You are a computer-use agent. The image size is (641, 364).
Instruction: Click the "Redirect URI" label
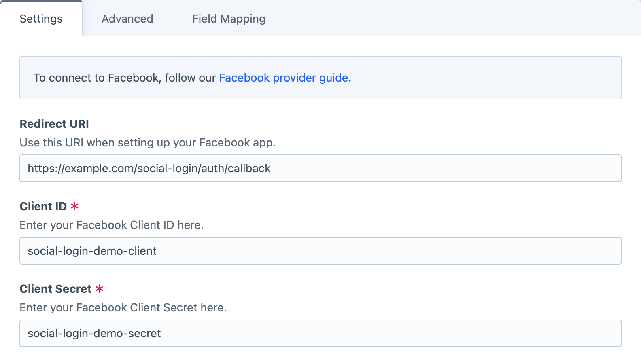click(54, 124)
